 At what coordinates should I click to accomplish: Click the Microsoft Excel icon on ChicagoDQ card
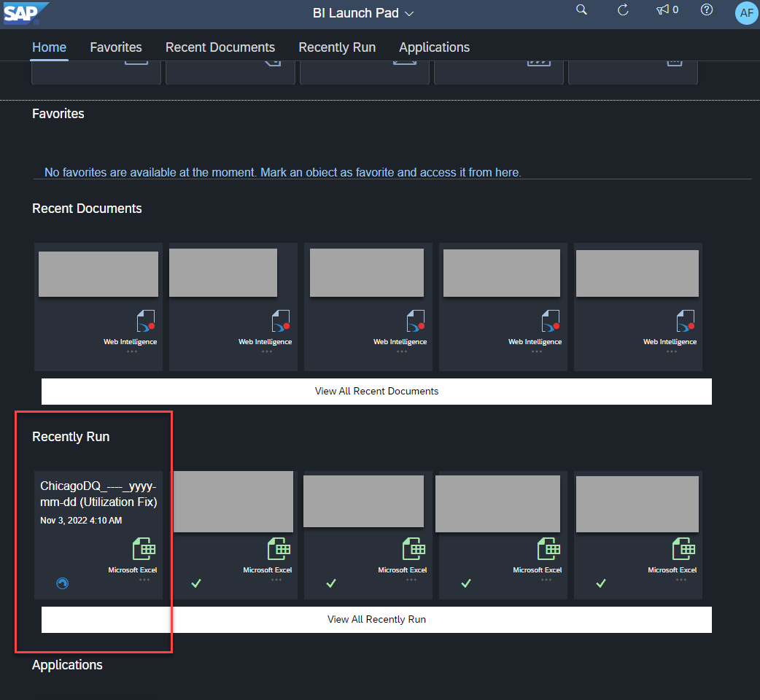click(x=144, y=549)
